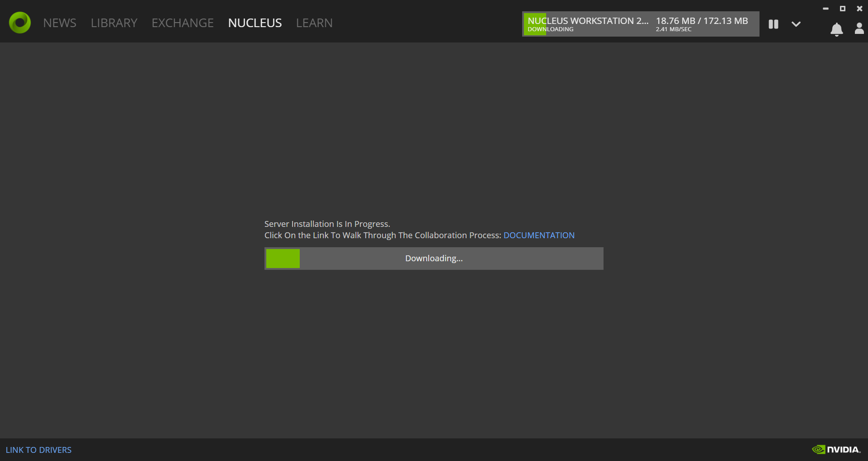The width and height of the screenshot is (868, 461).
Task: Switch to the LIBRARY tab
Action: (114, 23)
